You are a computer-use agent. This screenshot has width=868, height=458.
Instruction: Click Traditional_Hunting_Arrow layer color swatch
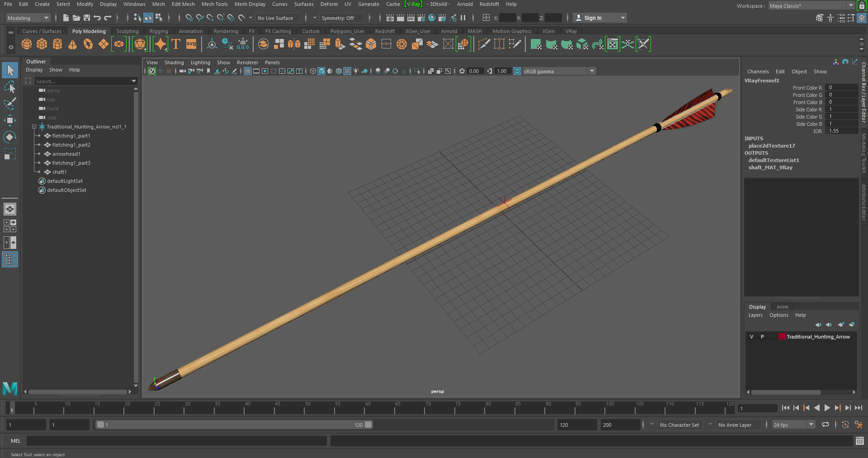click(x=782, y=336)
